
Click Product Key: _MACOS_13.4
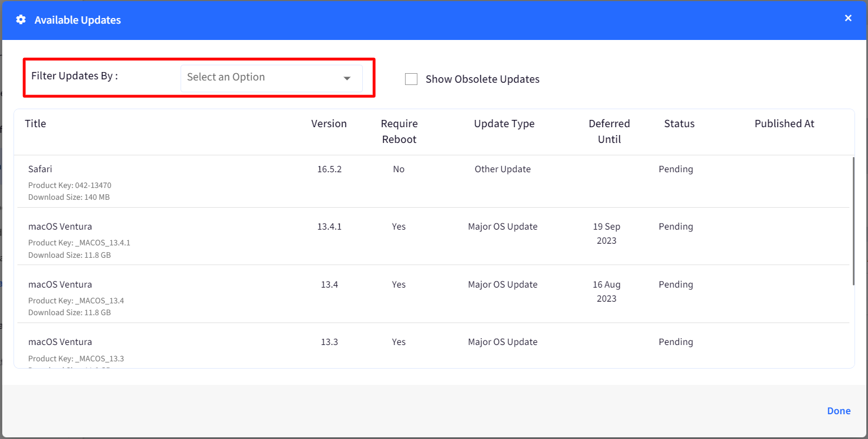coord(76,301)
